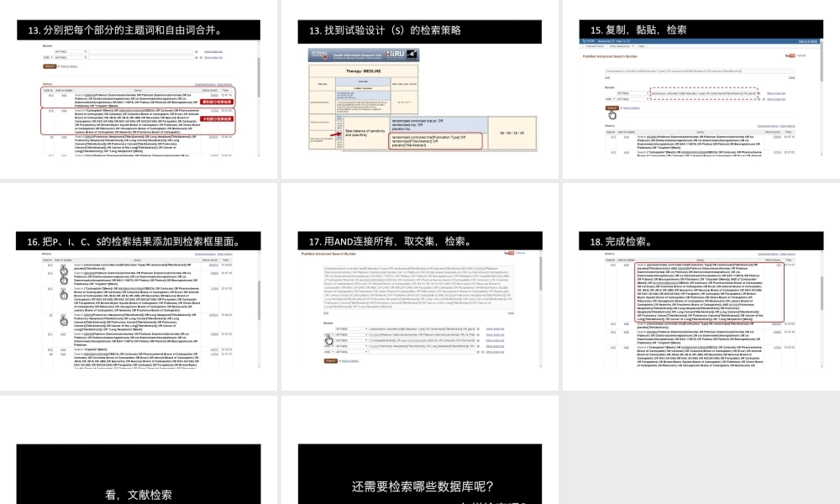
Task: Click the YouTube Tutorial icon on slide 15
Action: pyautogui.click(x=791, y=56)
